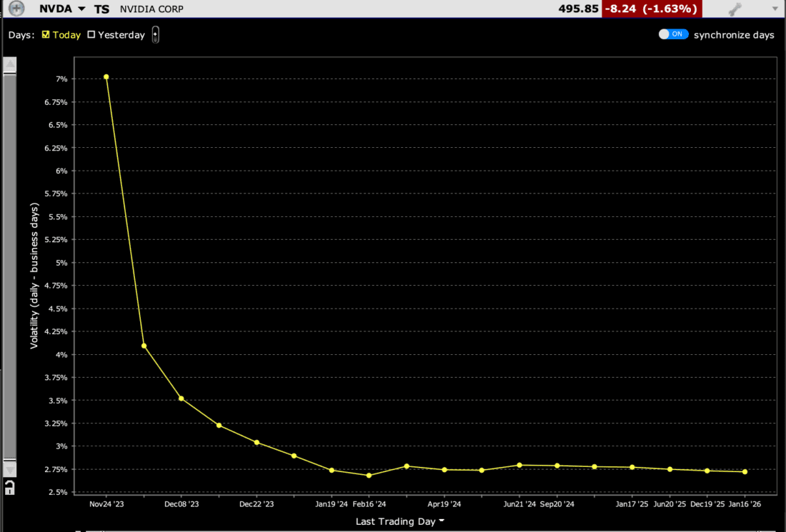Click the TS logo beside the NVDA ticker
This screenshot has height=532, width=786.
pyautogui.click(x=101, y=9)
